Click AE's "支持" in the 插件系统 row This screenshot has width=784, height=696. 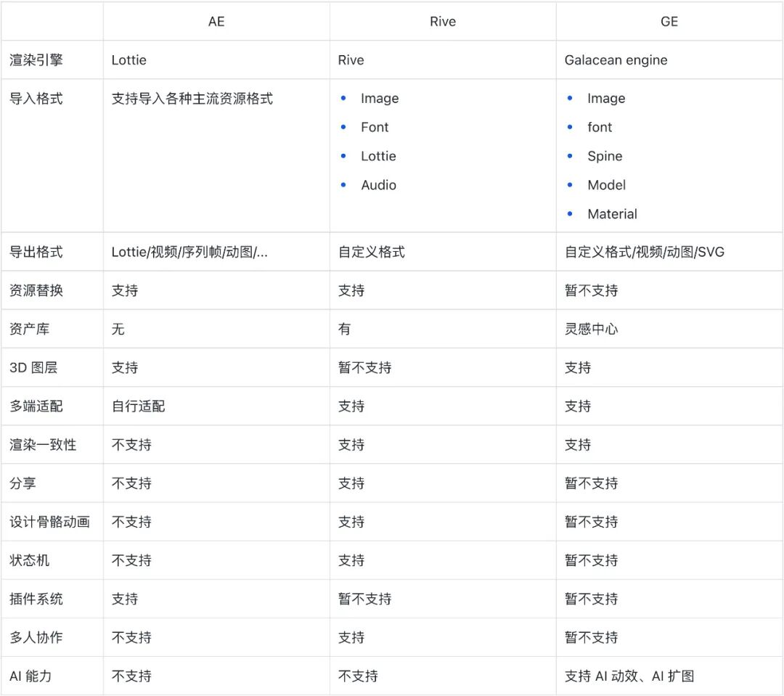[x=125, y=599]
